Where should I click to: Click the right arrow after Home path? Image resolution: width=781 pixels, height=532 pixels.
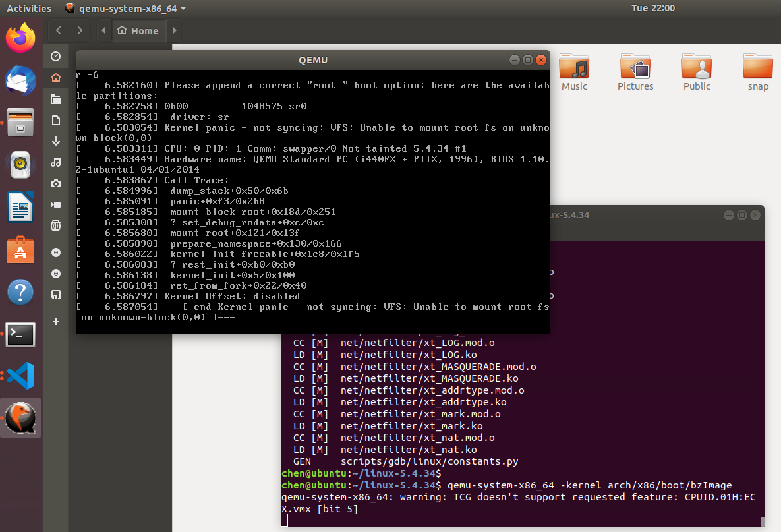[x=175, y=30]
